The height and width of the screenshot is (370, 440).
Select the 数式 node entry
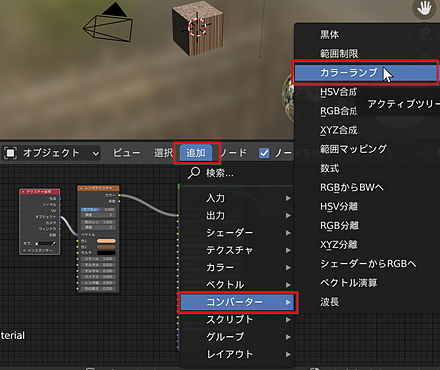(330, 168)
